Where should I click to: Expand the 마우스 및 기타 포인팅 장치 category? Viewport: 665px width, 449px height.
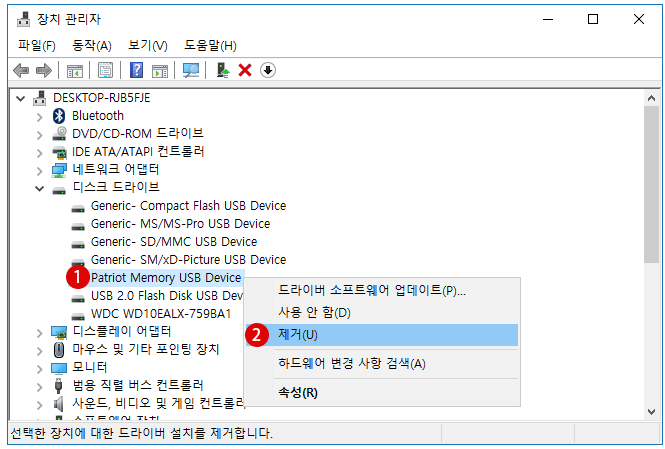39,351
